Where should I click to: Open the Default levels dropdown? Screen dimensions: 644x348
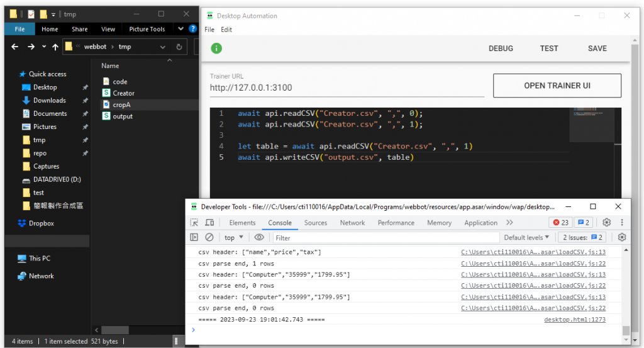[526, 237]
